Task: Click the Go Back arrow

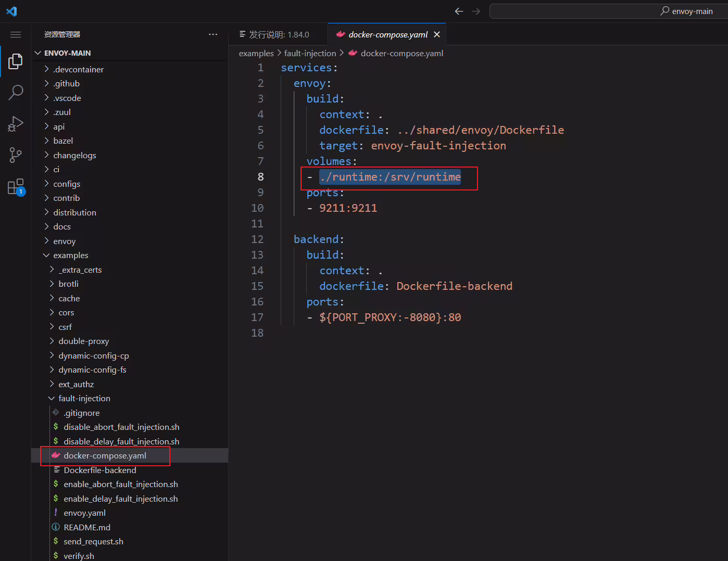Action: [x=459, y=11]
